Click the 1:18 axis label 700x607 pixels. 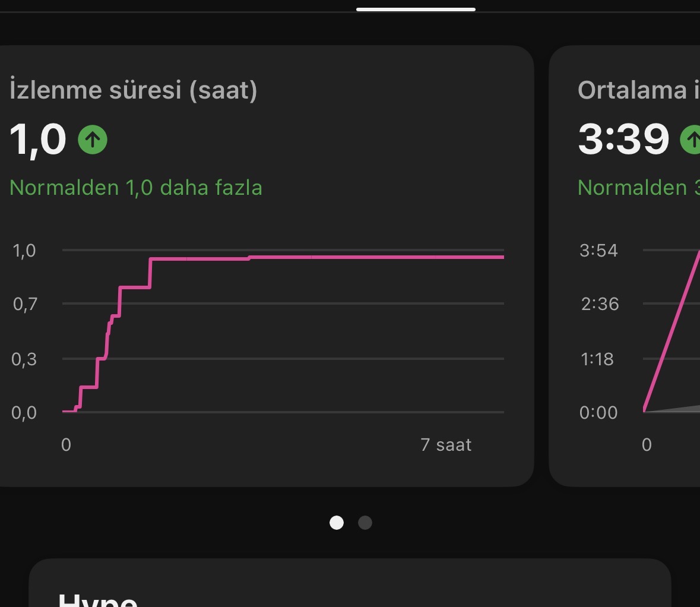click(x=597, y=359)
